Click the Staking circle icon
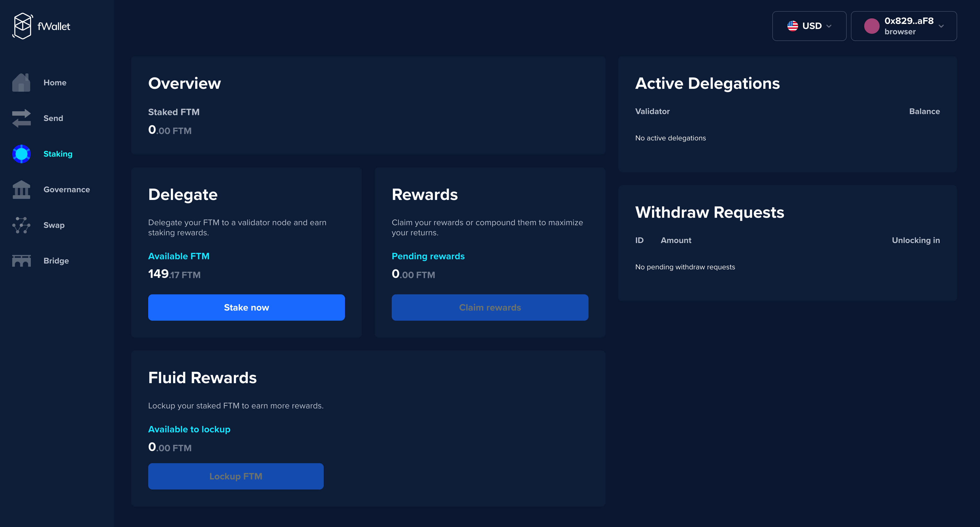The height and width of the screenshot is (527, 980). coord(21,154)
